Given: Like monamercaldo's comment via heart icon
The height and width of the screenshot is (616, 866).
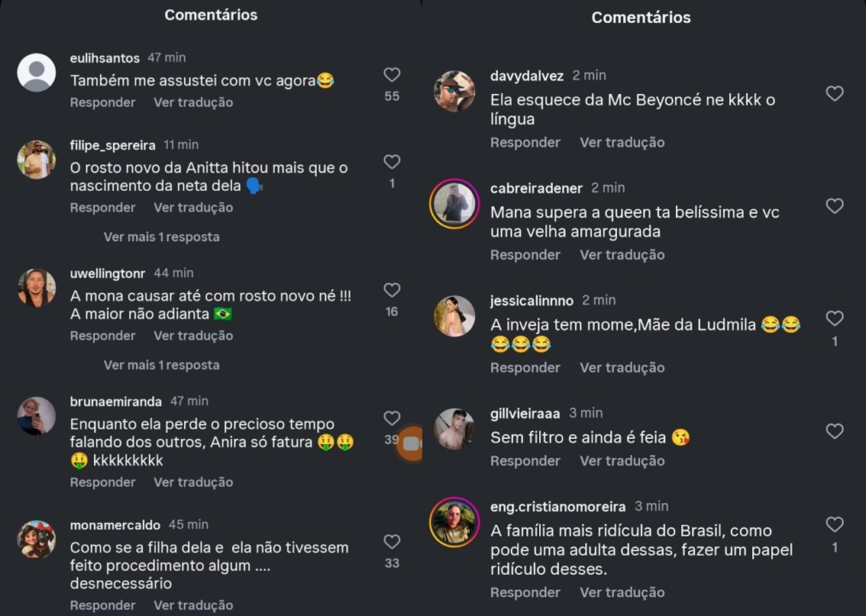Looking at the screenshot, I should [x=392, y=542].
